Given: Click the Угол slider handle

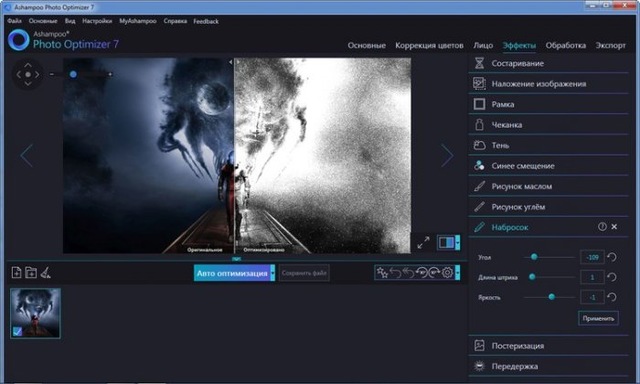Looking at the screenshot, I should (534, 257).
